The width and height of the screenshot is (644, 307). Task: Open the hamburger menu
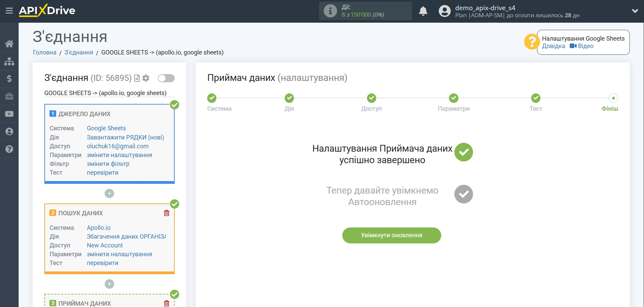[x=9, y=11]
